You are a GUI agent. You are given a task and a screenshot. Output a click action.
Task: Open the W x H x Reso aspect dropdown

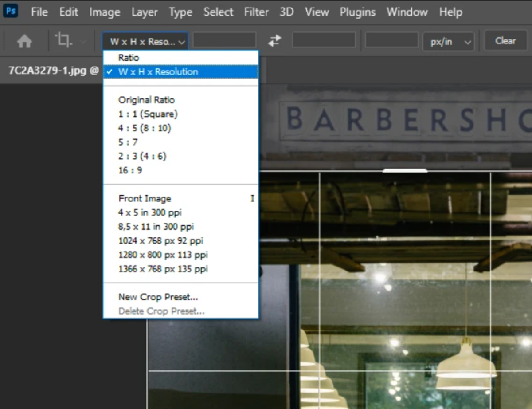(145, 41)
